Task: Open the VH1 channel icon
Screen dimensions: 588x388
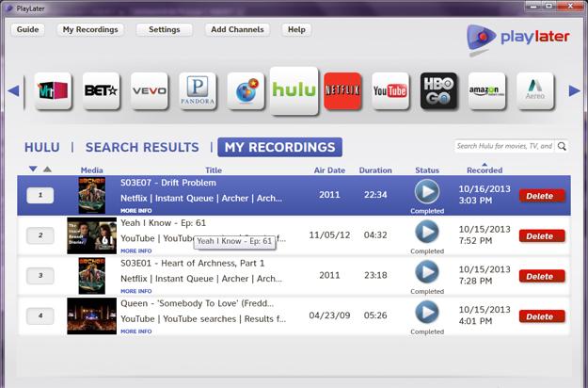Action: [53, 90]
